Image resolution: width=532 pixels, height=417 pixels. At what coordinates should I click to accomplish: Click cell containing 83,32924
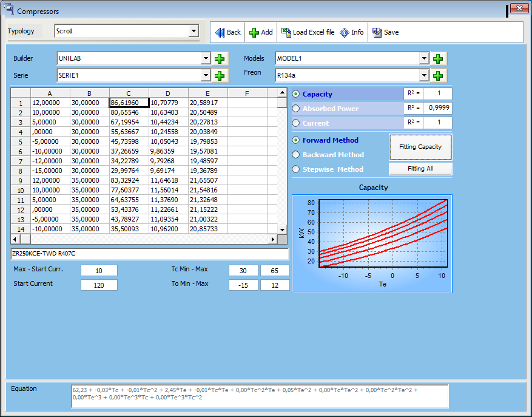tap(129, 180)
